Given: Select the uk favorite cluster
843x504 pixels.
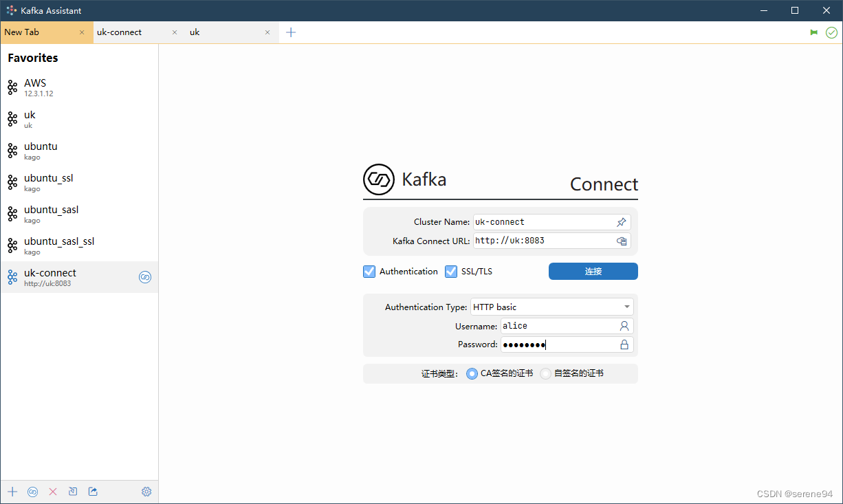Looking at the screenshot, I should [x=79, y=119].
